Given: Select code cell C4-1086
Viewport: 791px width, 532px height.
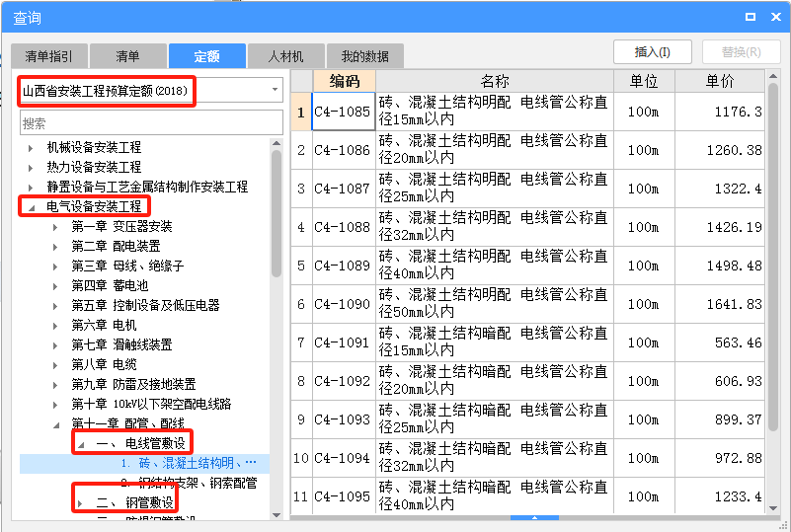Looking at the screenshot, I should point(343,150).
